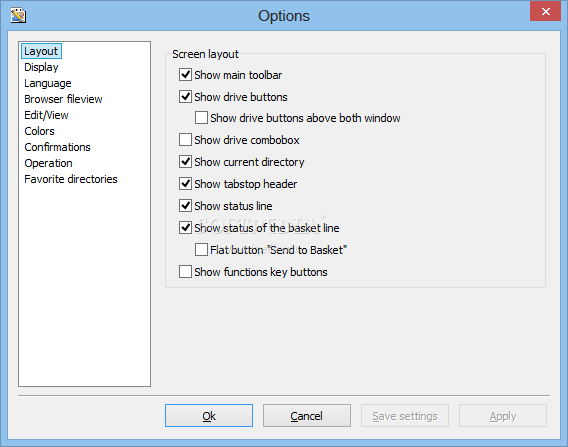Open the Language settings page

point(48,83)
